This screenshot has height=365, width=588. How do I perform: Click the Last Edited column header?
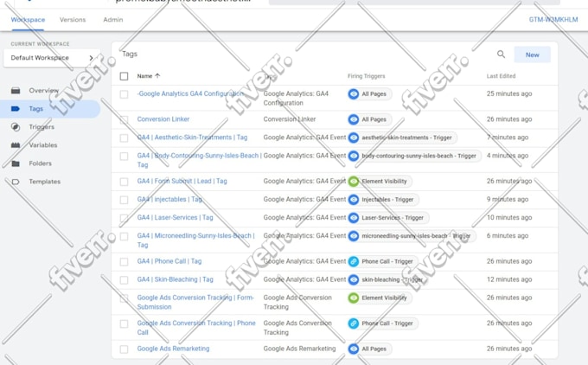(x=501, y=76)
